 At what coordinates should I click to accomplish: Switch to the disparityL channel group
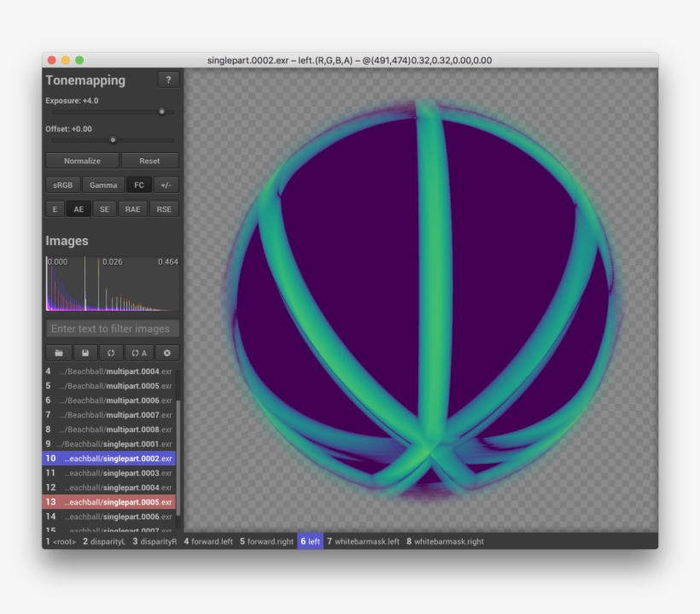[104, 541]
